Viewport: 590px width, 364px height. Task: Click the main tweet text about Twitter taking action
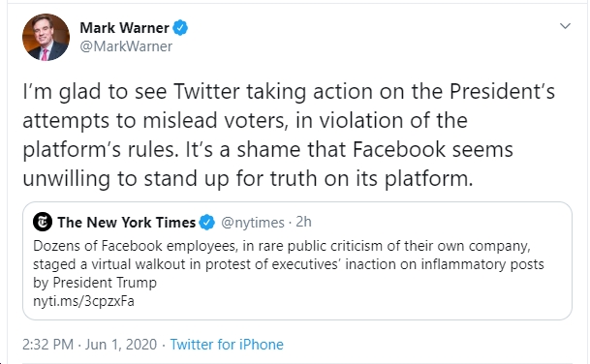tap(289, 135)
